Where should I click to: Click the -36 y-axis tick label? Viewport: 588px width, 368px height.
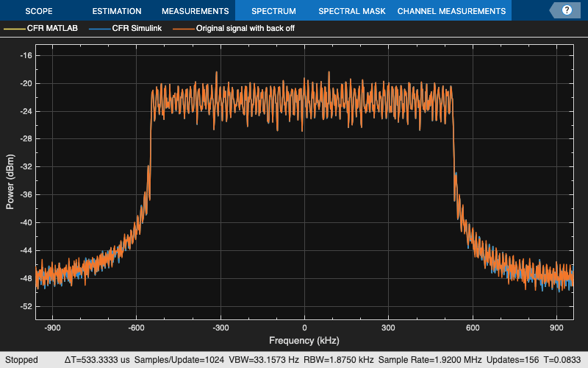tap(26, 195)
